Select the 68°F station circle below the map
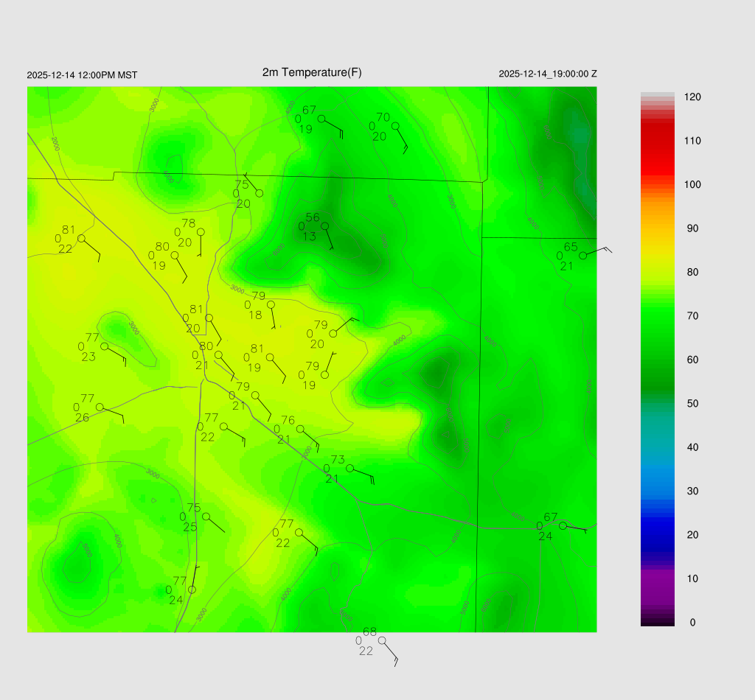Image resolution: width=755 pixels, height=700 pixels. pos(382,640)
